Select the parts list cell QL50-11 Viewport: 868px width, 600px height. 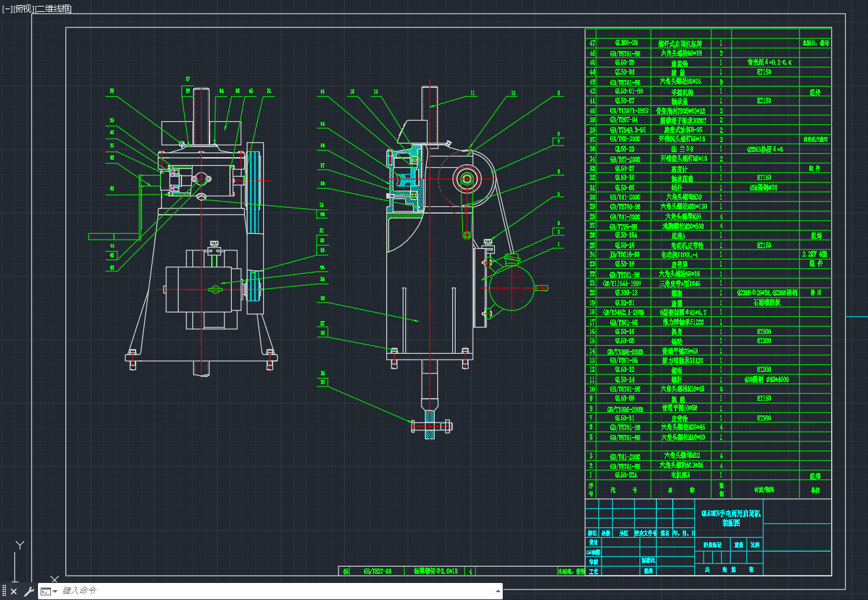[625, 417]
